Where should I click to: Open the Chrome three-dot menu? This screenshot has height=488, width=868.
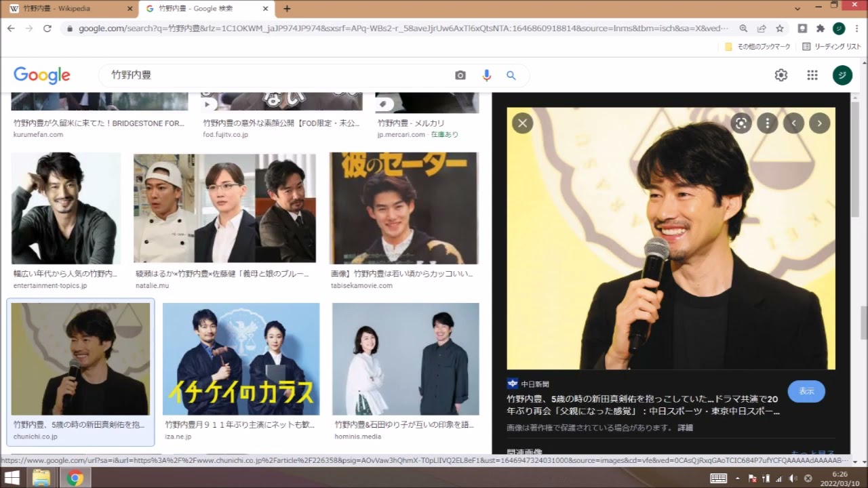pyautogui.click(x=856, y=28)
